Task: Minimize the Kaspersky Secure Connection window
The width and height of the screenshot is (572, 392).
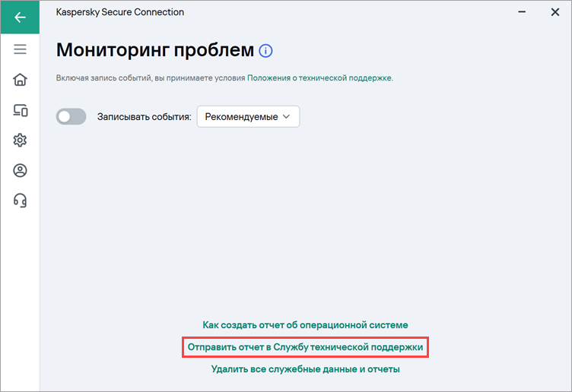Action: point(522,12)
